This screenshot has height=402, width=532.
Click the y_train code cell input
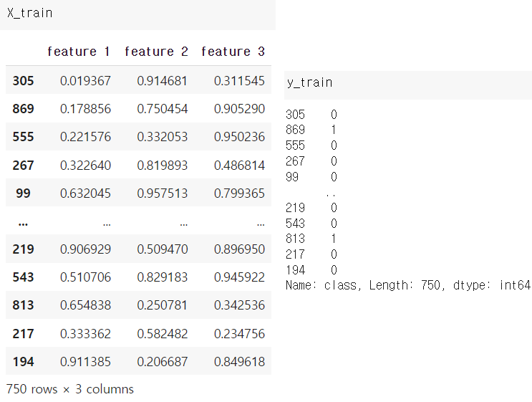click(x=408, y=85)
